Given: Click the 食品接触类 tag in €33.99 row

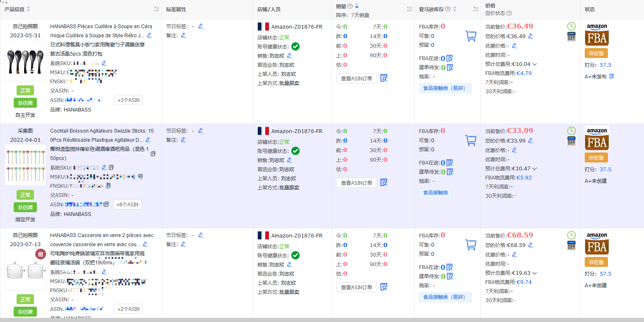Looking at the screenshot, I should [x=436, y=193].
